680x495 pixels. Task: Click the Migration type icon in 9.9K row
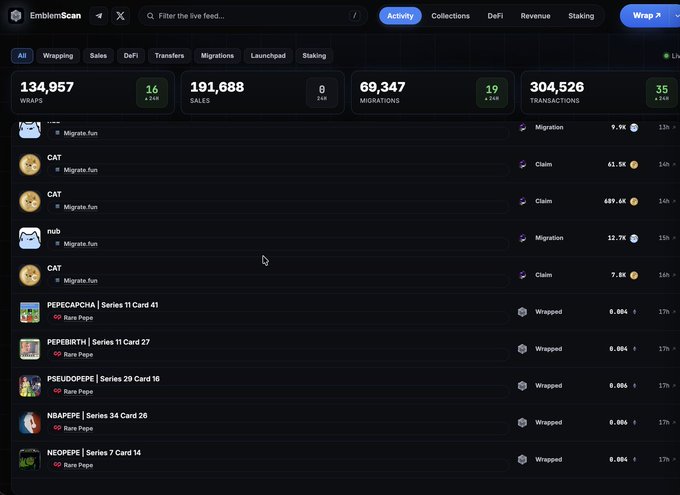(x=523, y=127)
